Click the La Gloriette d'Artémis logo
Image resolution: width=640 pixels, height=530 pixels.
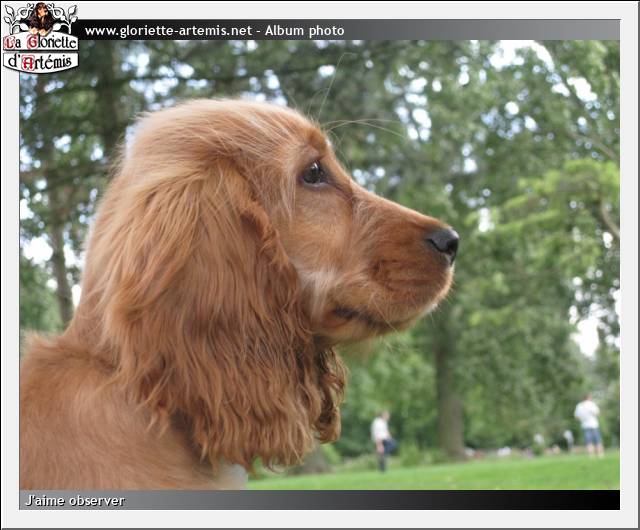pyautogui.click(x=40, y=38)
